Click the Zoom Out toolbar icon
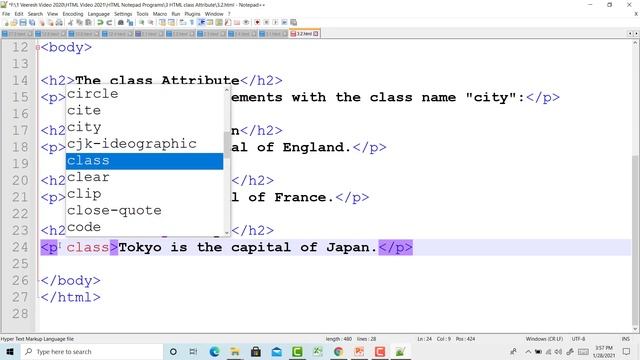Viewport: 640px width, 360px height. 151,22
